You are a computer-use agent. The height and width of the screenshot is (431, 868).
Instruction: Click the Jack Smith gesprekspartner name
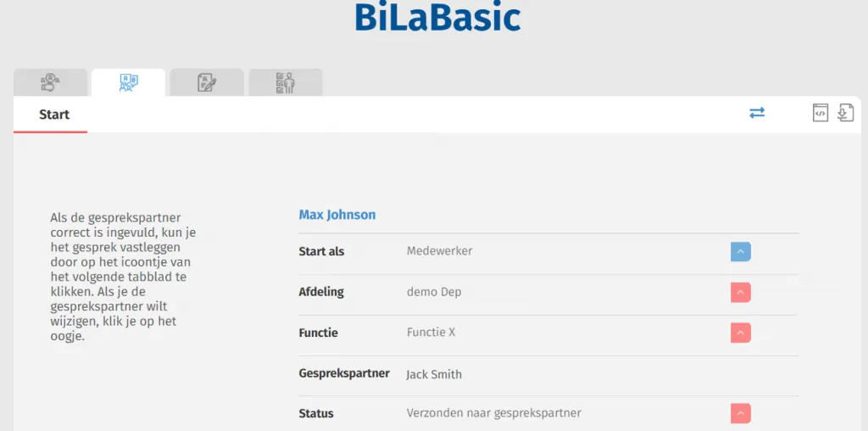pyautogui.click(x=434, y=374)
